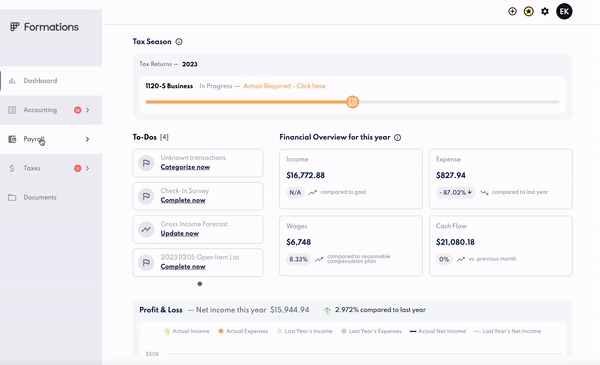This screenshot has width=600, height=365.
Task: Click the Taxes dollar sign icon
Action: pos(12,168)
